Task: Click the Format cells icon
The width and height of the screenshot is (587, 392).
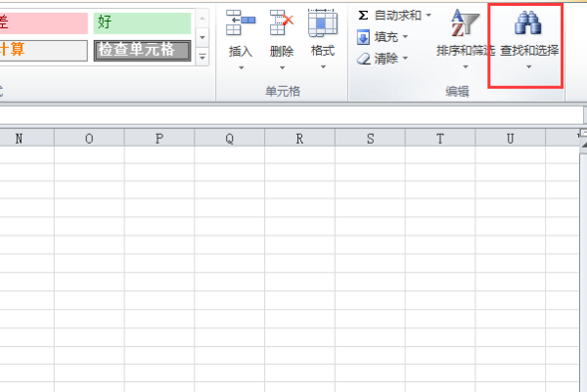Action: tap(322, 22)
